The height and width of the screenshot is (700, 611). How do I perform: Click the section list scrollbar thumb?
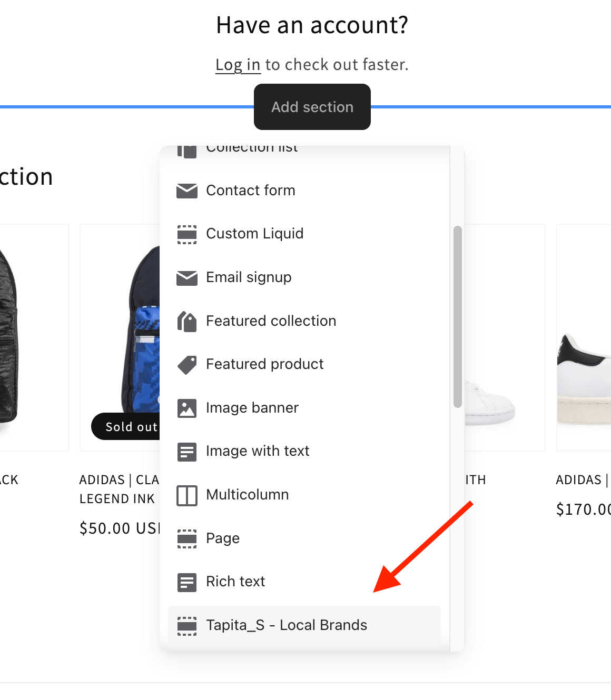coord(457,316)
